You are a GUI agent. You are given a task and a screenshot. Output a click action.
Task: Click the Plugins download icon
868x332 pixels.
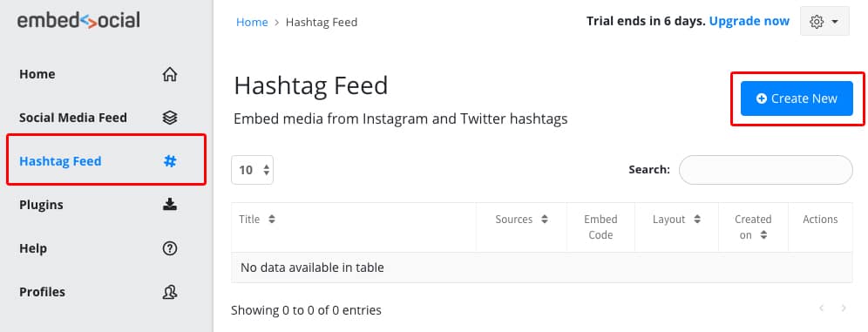(169, 205)
